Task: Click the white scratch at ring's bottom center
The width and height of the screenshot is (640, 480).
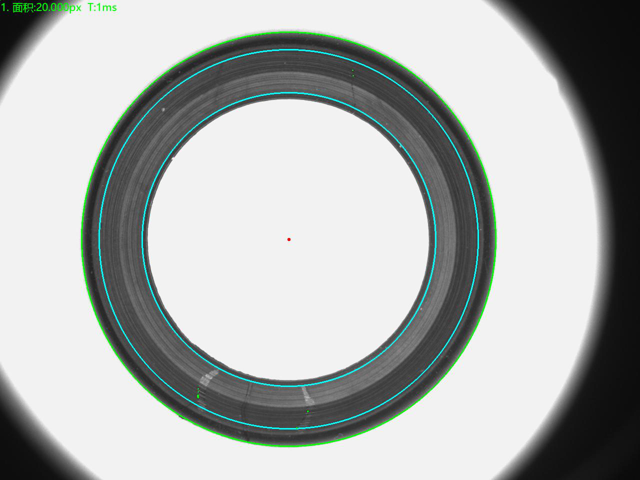Action: click(x=305, y=393)
